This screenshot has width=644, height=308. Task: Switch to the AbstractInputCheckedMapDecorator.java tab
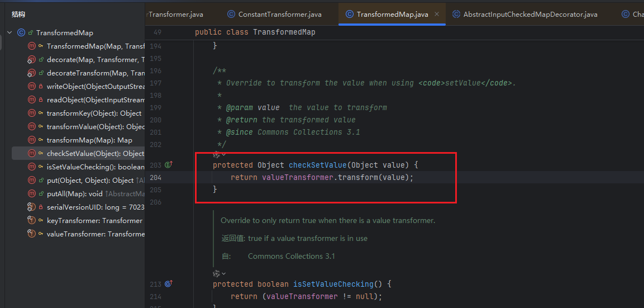tap(530, 15)
